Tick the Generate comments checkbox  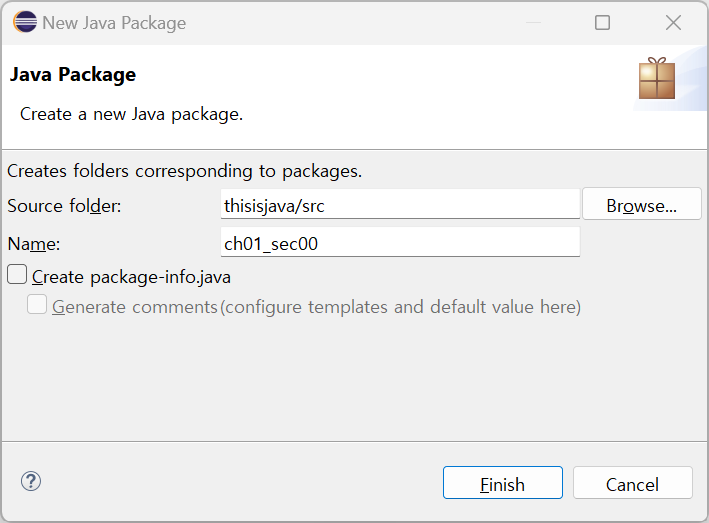pos(37,305)
